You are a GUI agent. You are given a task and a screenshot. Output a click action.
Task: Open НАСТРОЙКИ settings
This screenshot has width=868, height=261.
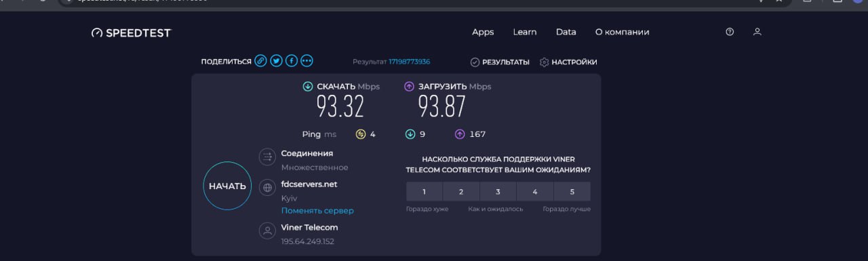[x=568, y=62]
